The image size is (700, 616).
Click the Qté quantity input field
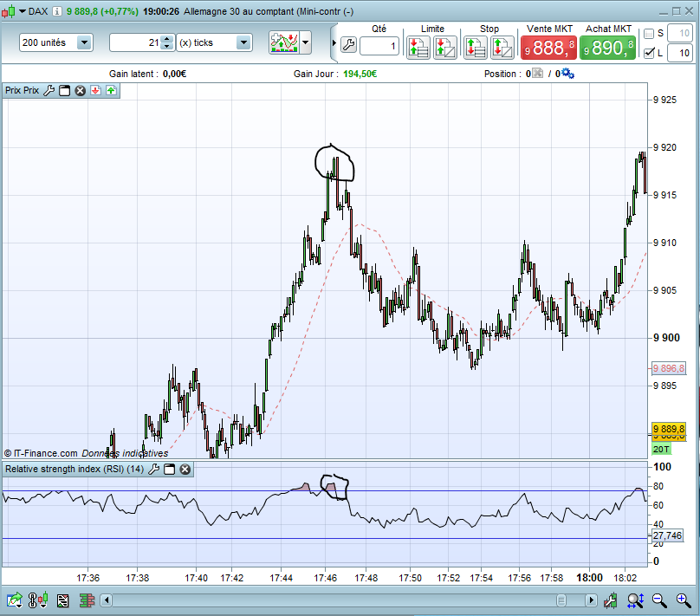pyautogui.click(x=379, y=46)
